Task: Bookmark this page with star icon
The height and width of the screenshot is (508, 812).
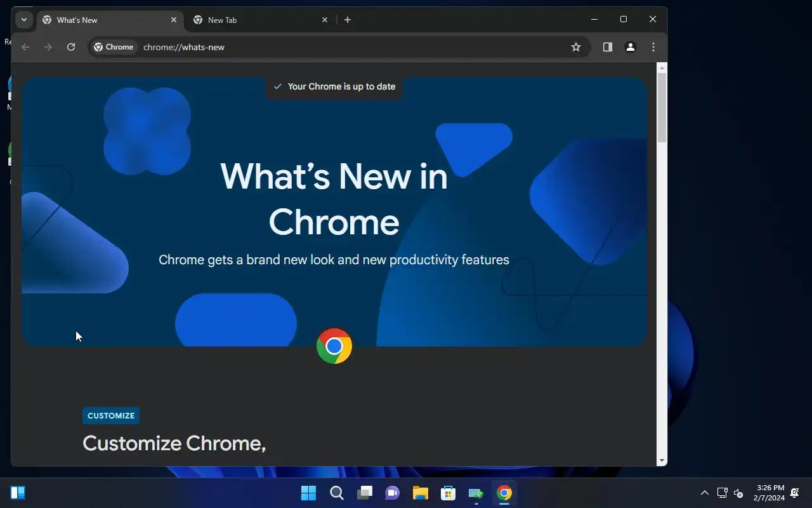Action: click(x=576, y=47)
